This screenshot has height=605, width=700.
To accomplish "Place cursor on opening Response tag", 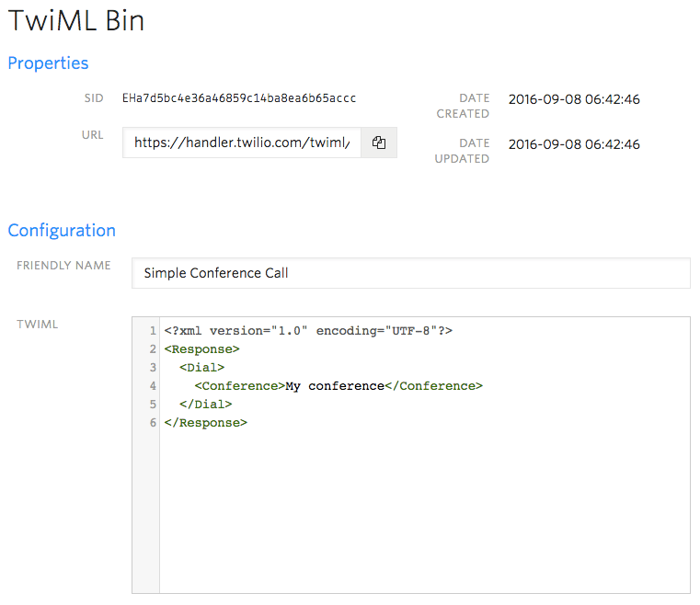I will 201,349.
